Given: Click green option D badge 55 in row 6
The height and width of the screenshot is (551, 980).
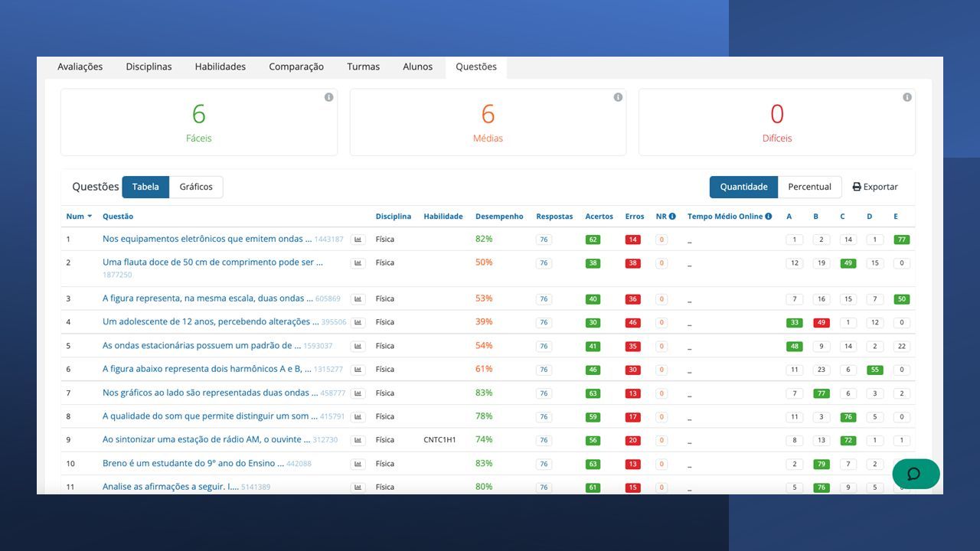Looking at the screenshot, I should click(x=874, y=370).
